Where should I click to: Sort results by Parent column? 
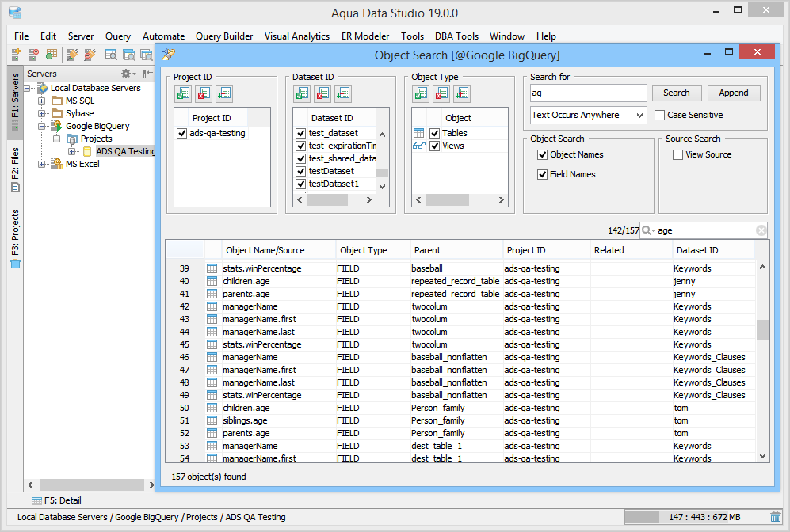click(x=456, y=250)
